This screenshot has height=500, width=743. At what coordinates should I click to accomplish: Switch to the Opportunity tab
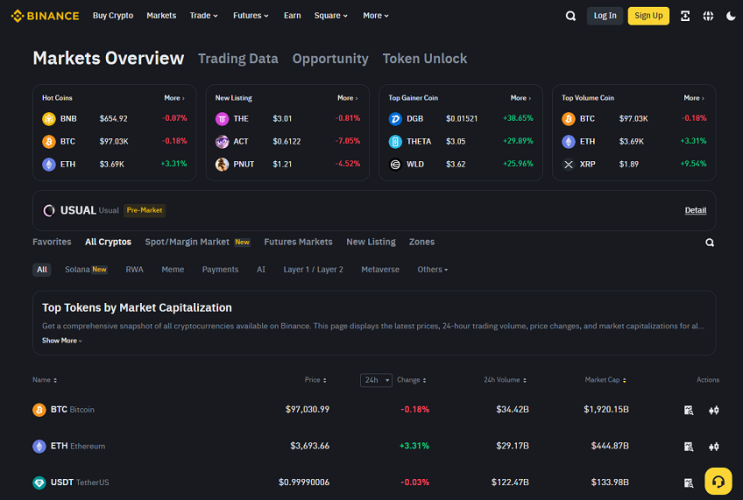330,59
